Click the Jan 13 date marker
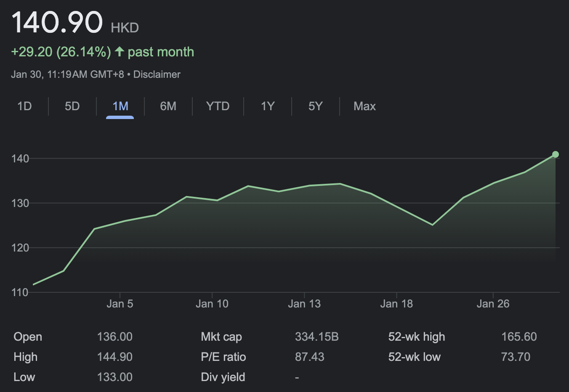 click(x=304, y=304)
